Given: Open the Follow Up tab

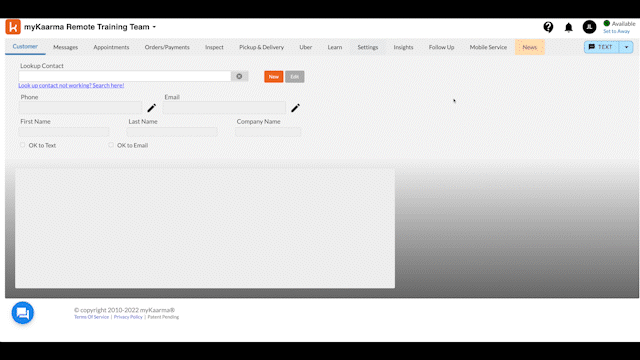Looking at the screenshot, I should click(441, 47).
